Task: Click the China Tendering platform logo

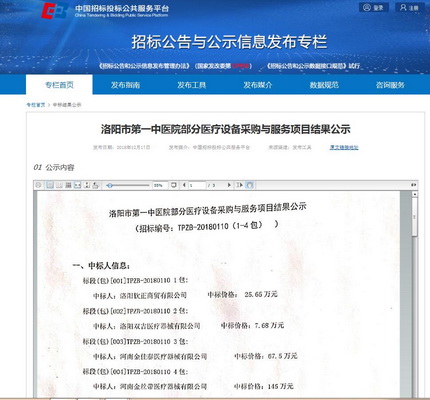Action: (105, 11)
